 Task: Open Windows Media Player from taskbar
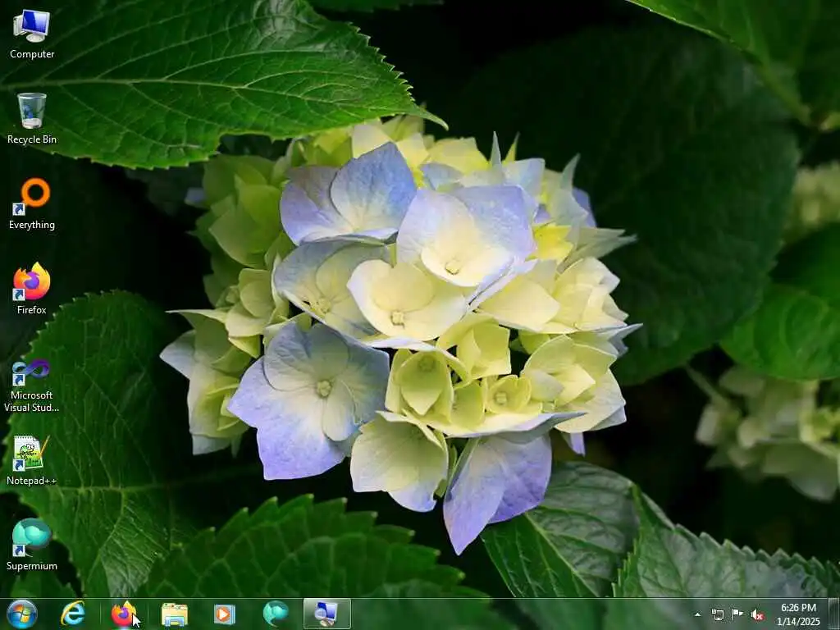[x=225, y=614]
